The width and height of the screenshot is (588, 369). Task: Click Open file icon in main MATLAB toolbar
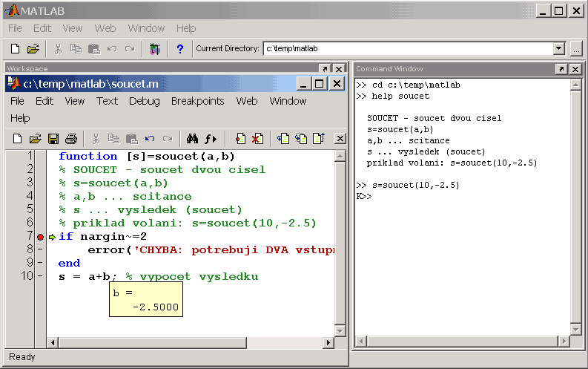click(x=33, y=49)
